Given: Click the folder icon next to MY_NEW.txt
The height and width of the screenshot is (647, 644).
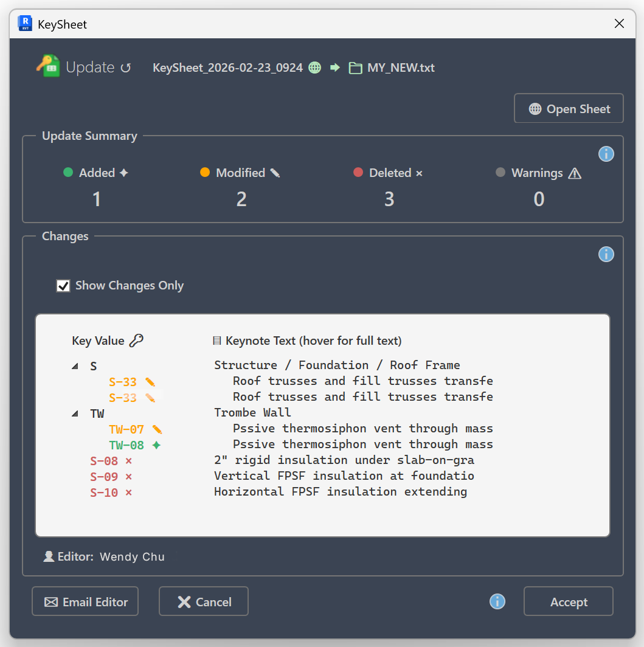Looking at the screenshot, I should 355,67.
